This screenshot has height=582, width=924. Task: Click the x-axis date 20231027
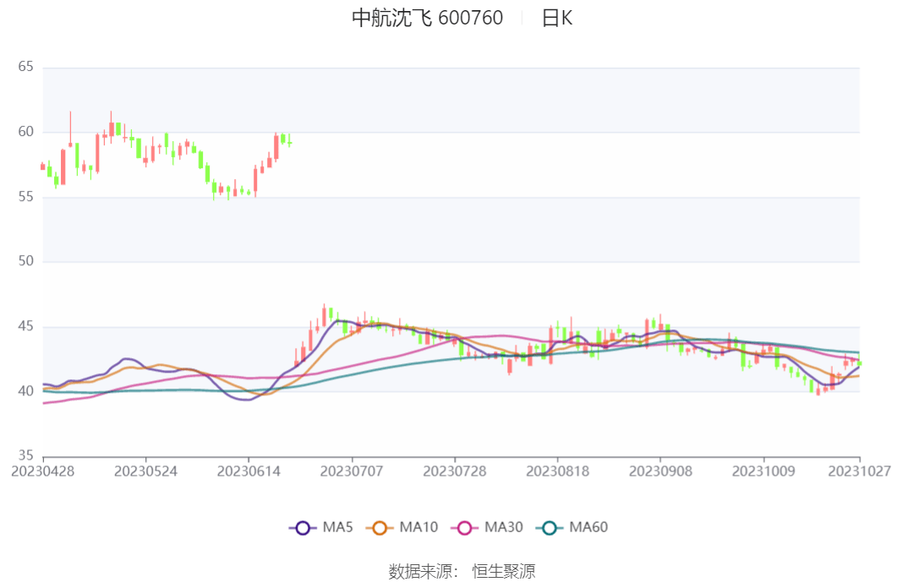click(x=859, y=471)
